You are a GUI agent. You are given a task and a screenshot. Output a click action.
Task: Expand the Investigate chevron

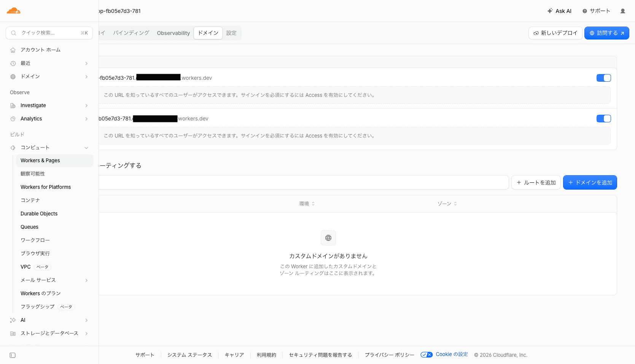click(x=86, y=105)
